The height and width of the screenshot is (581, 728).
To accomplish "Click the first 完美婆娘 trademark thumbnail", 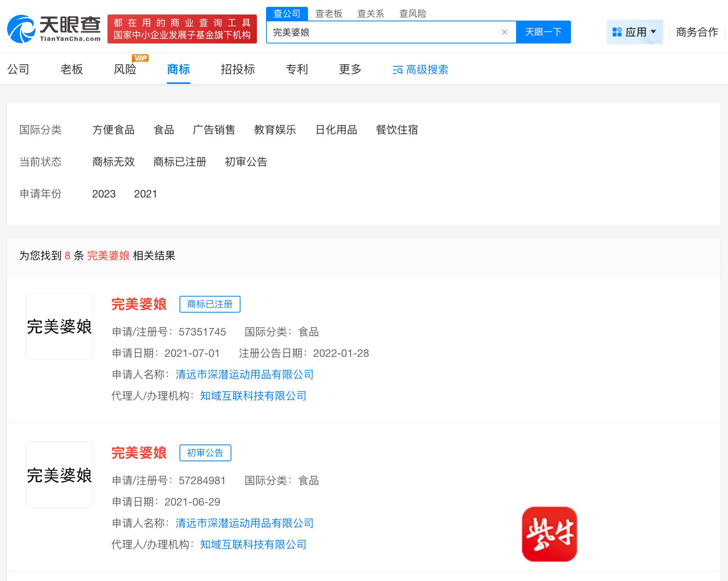I will click(59, 326).
